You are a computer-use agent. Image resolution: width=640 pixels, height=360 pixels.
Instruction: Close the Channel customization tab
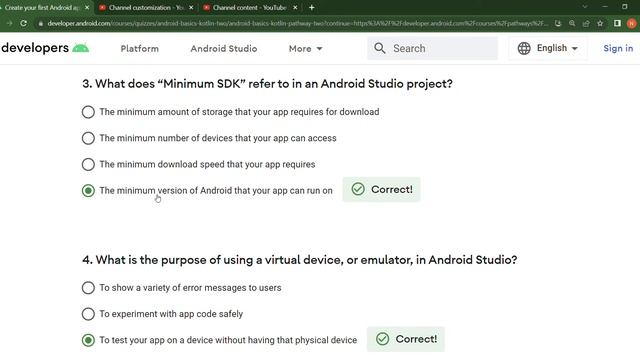click(x=191, y=7)
